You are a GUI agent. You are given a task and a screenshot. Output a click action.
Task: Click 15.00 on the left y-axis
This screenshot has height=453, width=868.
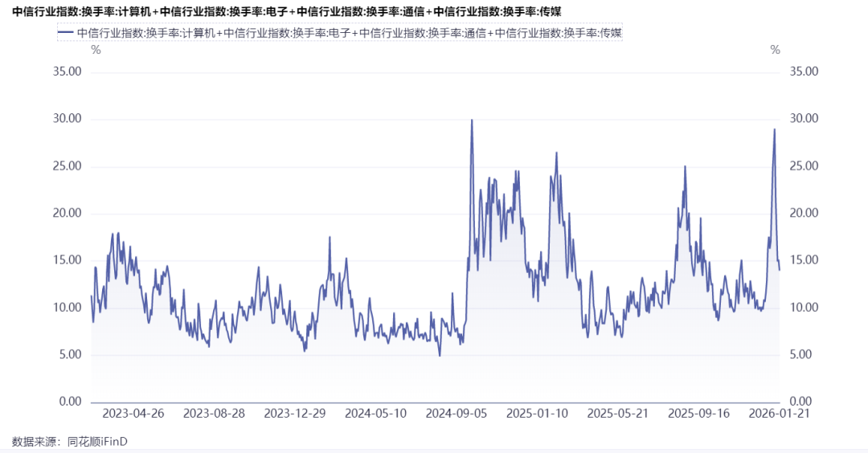pyautogui.click(x=67, y=260)
